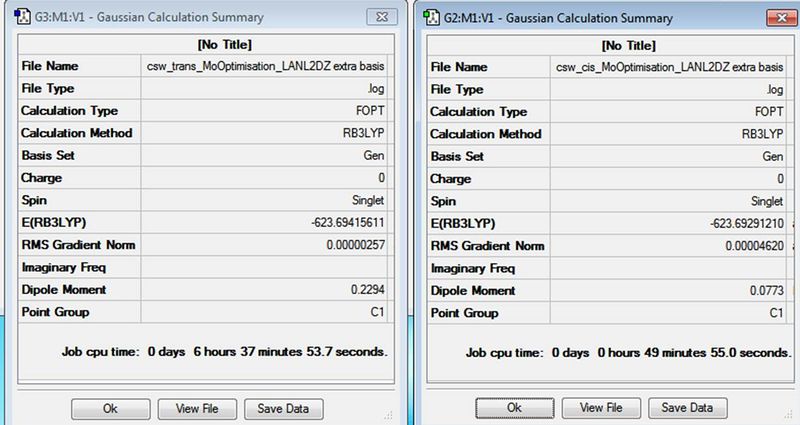Click the FOPT calculation type in the G3 window
Screen dimensions: 800x425
pyautogui.click(x=370, y=111)
